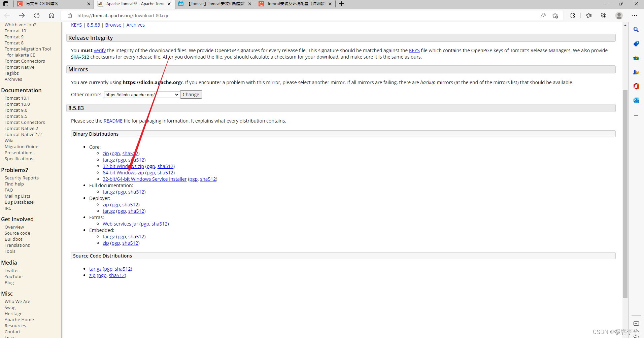
Task: View site information lock icon
Action: coord(70,15)
